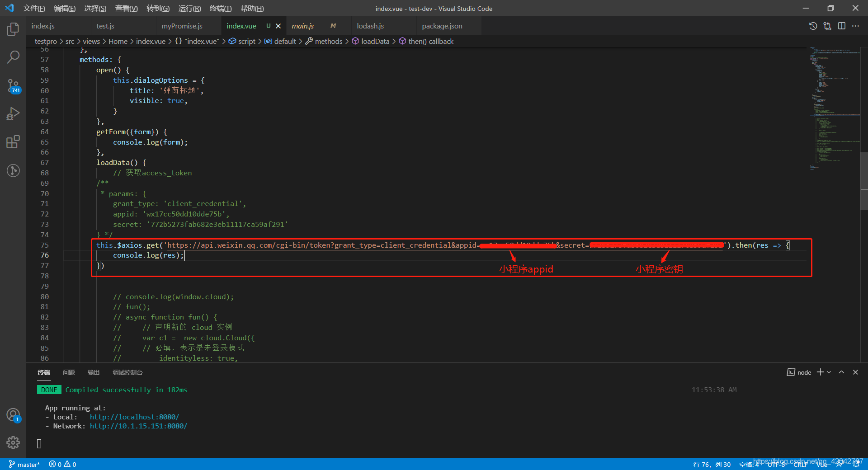Open the Explorer view in activity bar
The height and width of the screenshot is (470, 868).
point(13,29)
